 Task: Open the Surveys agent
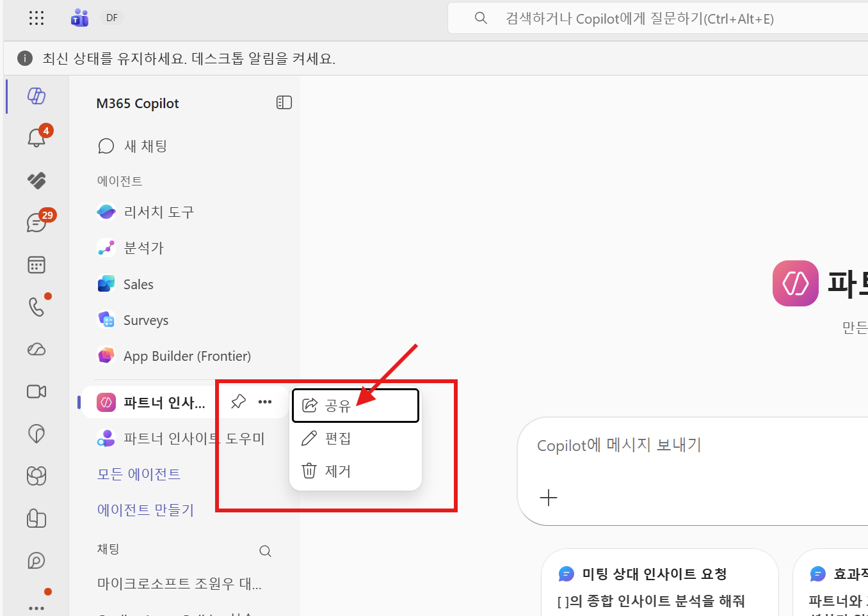pos(133,320)
